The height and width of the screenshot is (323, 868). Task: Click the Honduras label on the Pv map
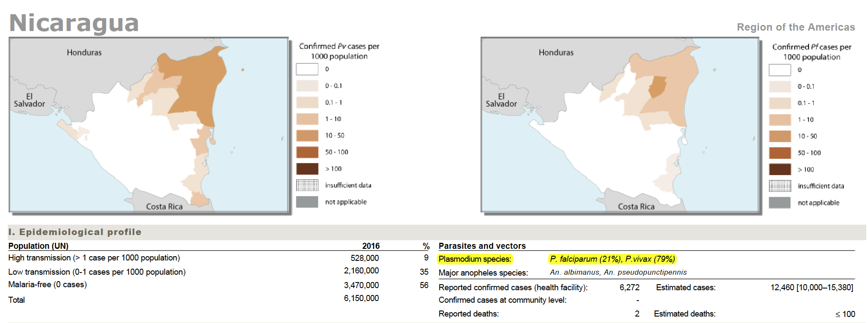[x=84, y=53]
